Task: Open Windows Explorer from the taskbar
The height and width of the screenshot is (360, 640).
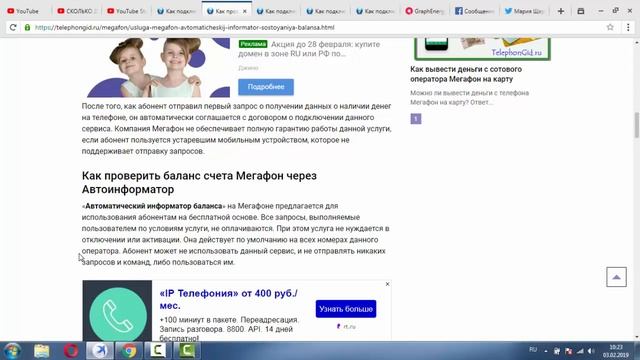Action: point(42,351)
